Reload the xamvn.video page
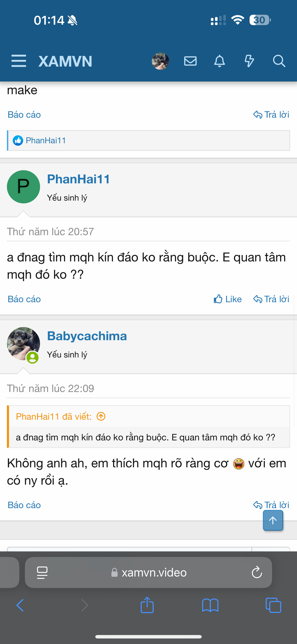This screenshot has height=644, width=297. pos(257,572)
